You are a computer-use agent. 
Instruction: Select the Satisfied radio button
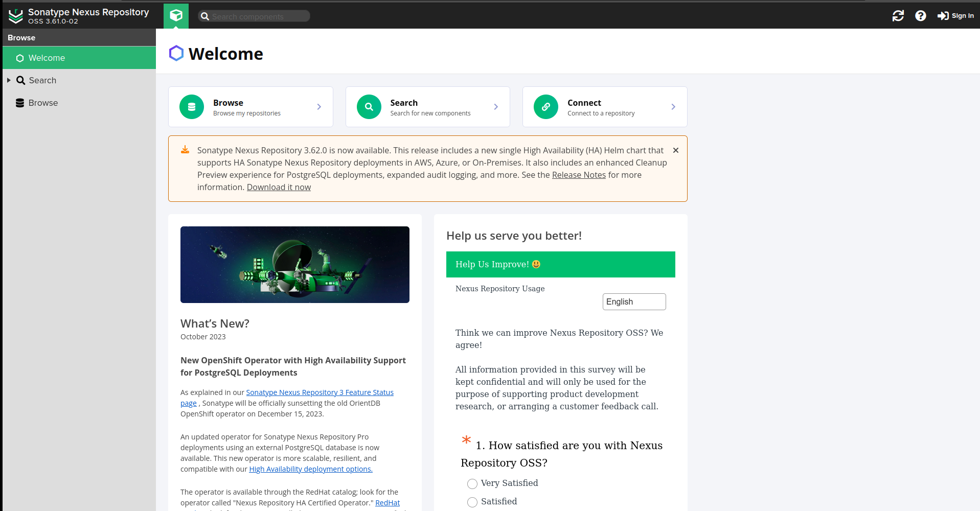click(x=472, y=502)
